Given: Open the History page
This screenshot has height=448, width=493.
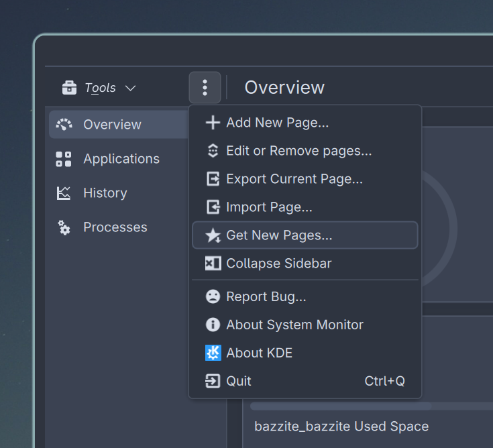Looking at the screenshot, I should (x=105, y=193).
